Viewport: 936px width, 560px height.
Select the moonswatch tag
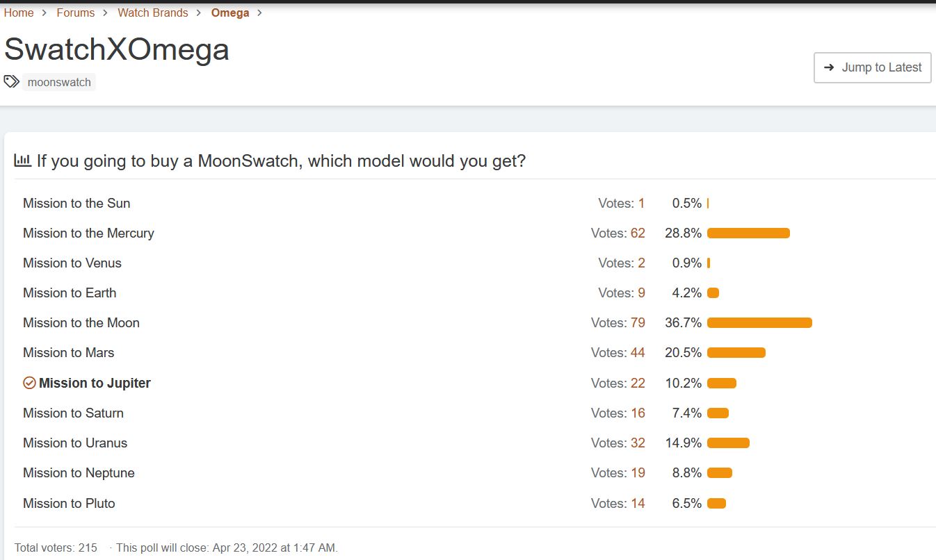[x=59, y=82]
